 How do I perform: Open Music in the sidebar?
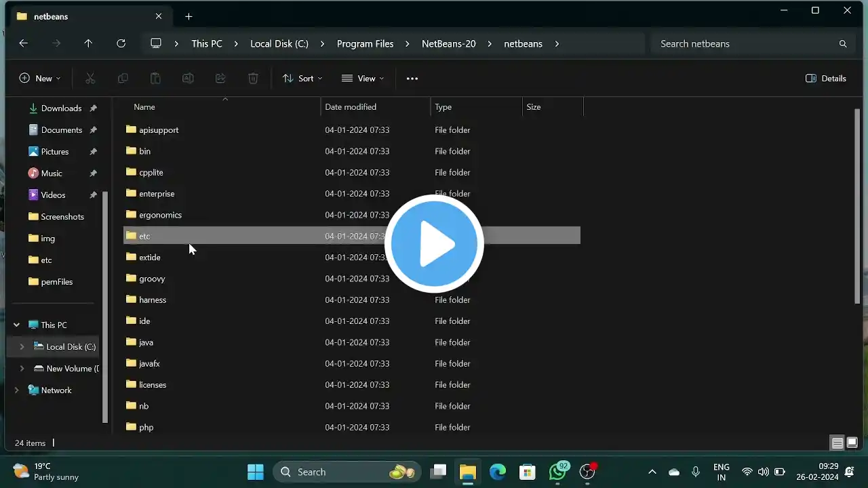[52, 174]
